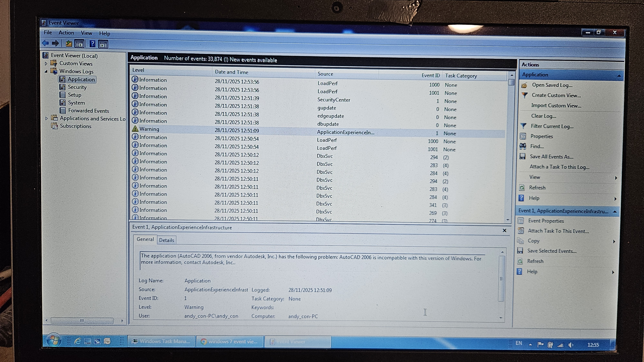Viewport: 644px width, 362px height.
Task: Switch to the Details tab
Action: coord(166,240)
